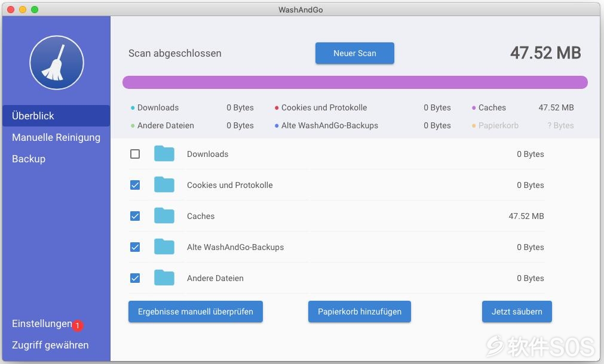Select the Überblick sidebar item
This screenshot has width=604, height=364.
pos(56,116)
